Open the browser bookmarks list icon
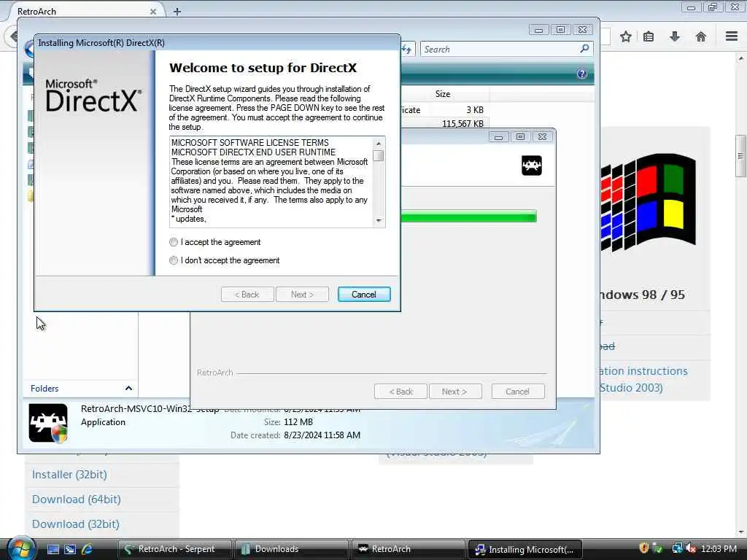Image resolution: width=747 pixels, height=560 pixels. coord(649,36)
